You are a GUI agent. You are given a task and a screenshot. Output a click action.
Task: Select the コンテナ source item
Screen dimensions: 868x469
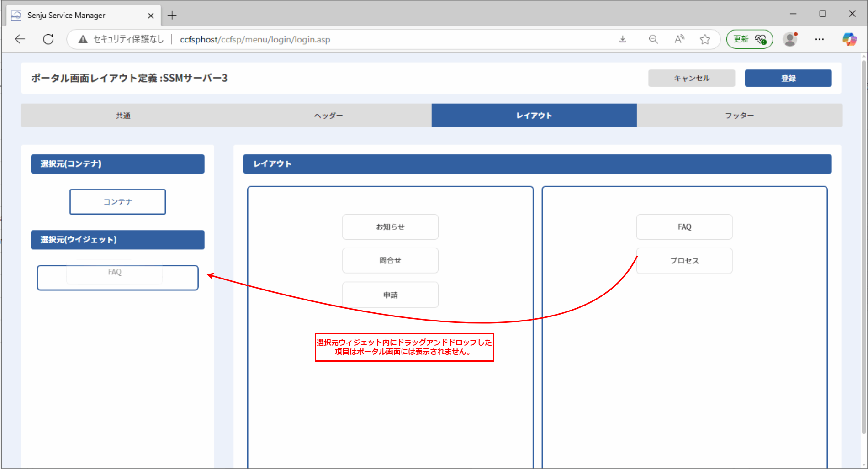tap(118, 202)
